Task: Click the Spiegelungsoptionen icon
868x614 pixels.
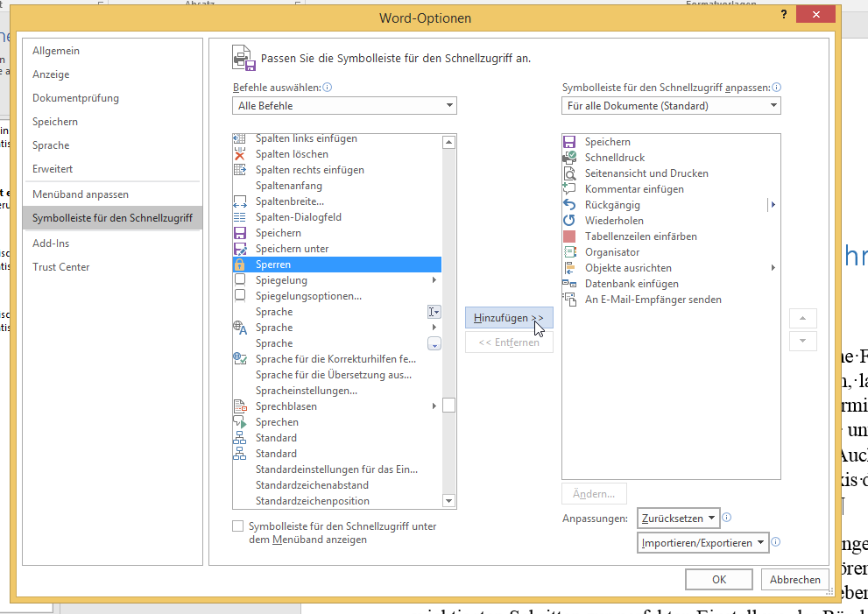Action: (240, 296)
